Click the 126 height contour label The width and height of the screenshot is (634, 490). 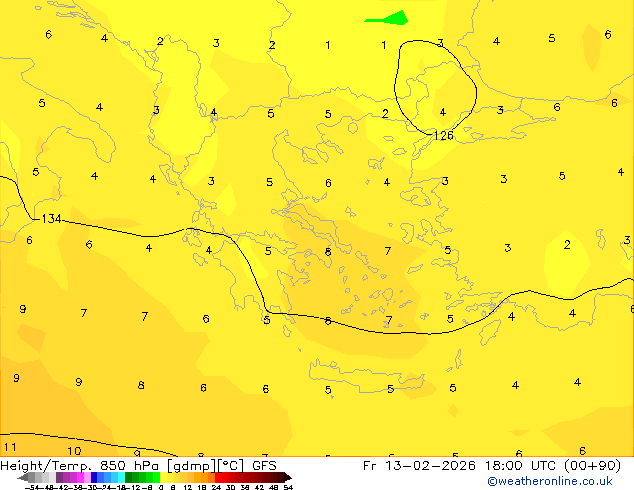[443, 136]
